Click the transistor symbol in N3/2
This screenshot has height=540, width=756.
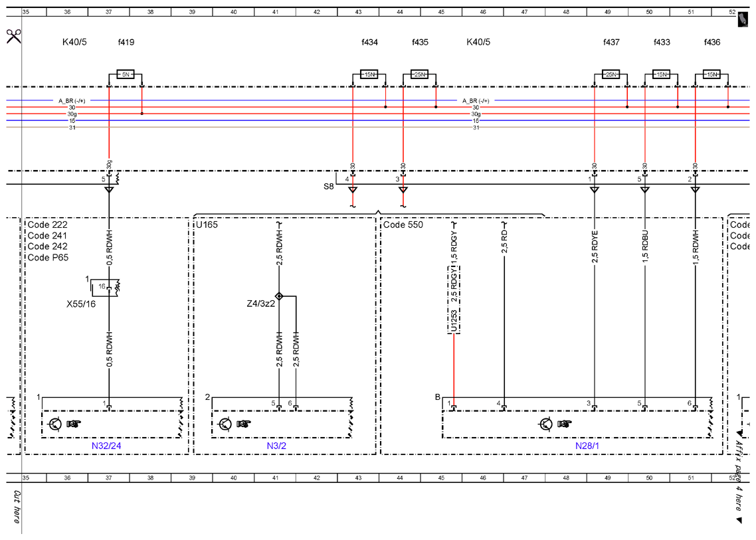tap(225, 424)
